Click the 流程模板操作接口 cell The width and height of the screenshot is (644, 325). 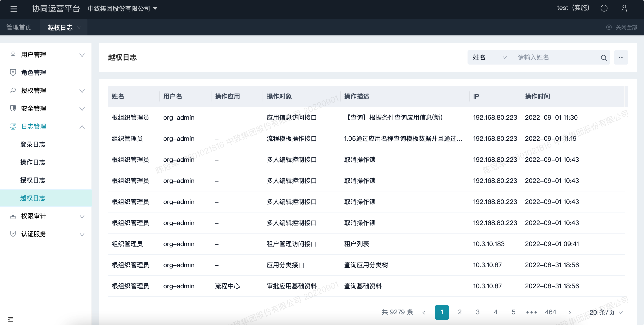[292, 139]
